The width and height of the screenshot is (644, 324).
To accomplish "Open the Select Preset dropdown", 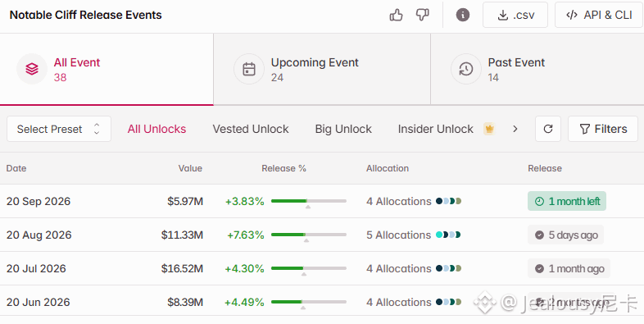I will [x=59, y=129].
